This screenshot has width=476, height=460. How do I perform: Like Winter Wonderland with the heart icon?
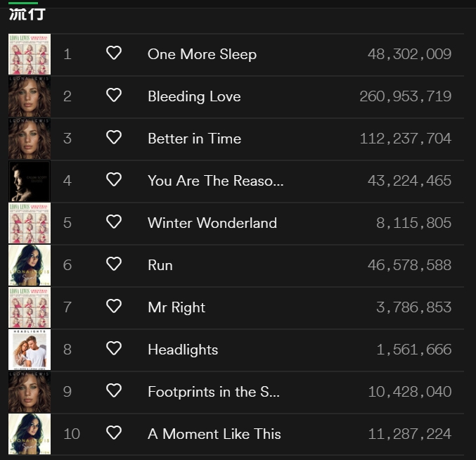(114, 222)
